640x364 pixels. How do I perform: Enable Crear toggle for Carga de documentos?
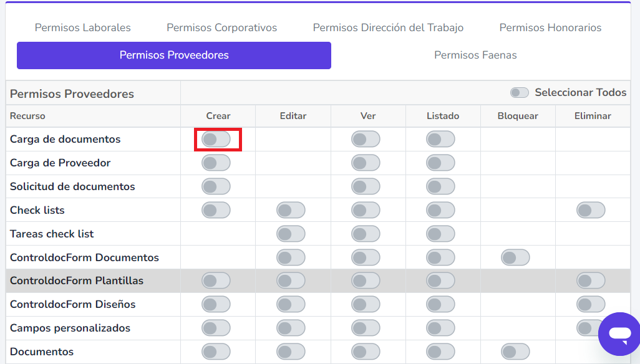point(216,139)
